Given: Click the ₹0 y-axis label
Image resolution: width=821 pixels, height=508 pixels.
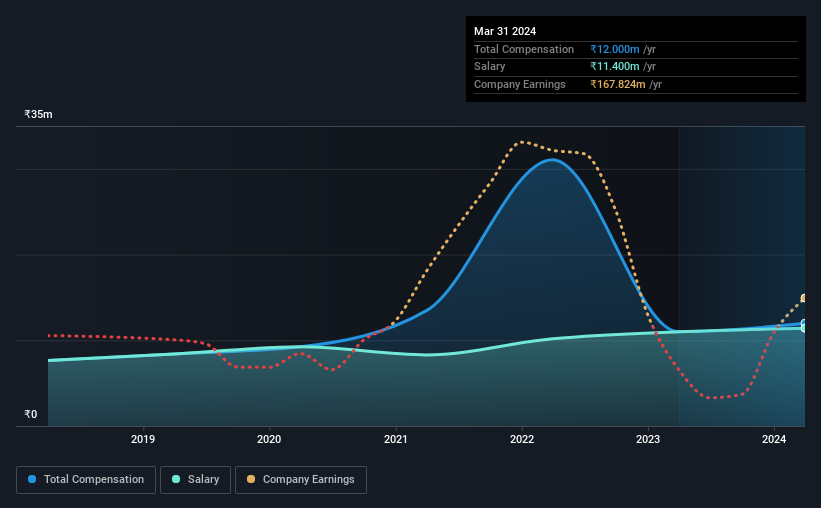Looking at the screenshot, I should coord(31,414).
